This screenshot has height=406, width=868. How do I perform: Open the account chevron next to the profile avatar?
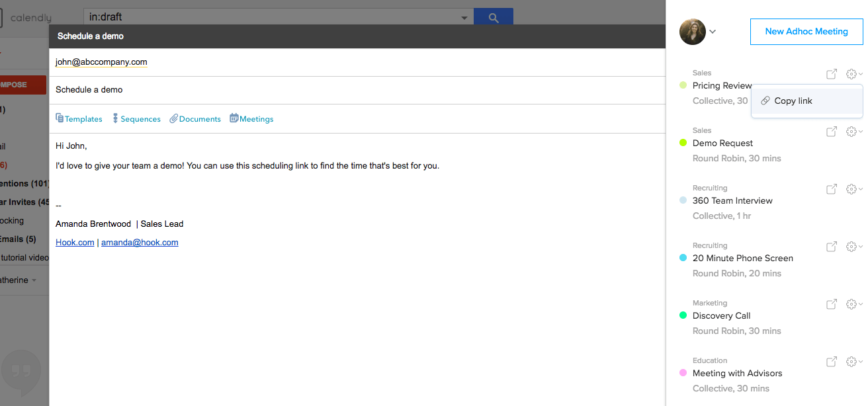coord(713,31)
